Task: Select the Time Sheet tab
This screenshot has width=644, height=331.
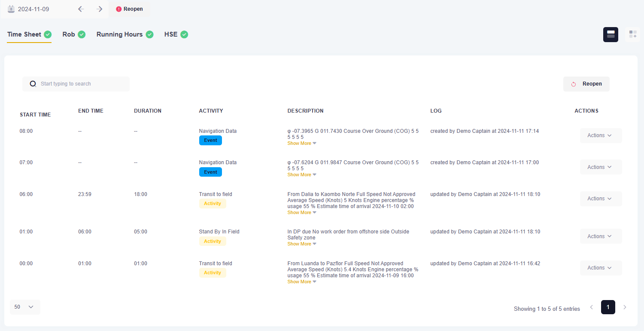Action: (24, 34)
